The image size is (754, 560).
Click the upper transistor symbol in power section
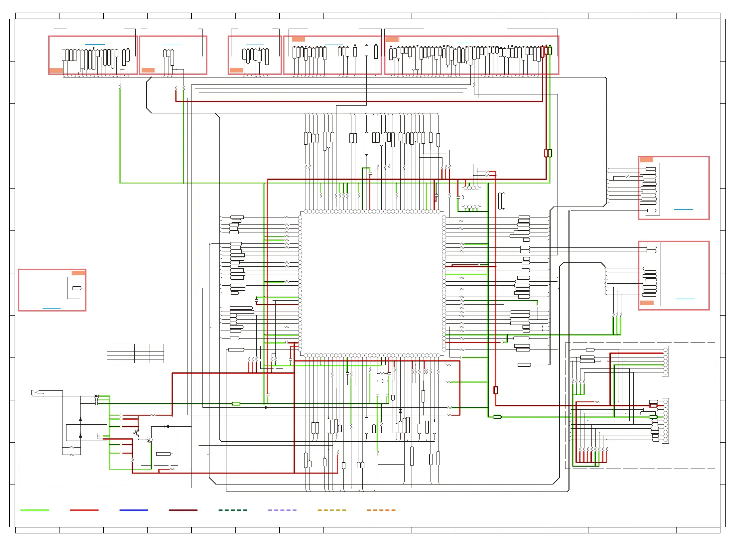(136, 433)
